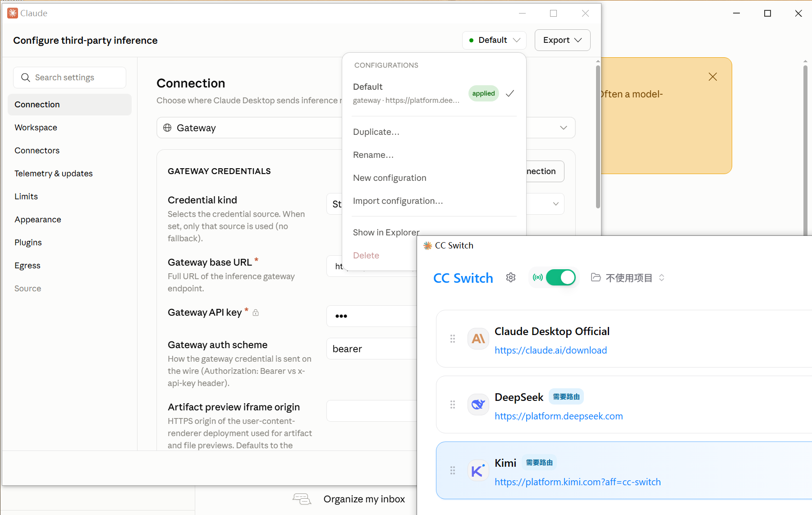Click the DeepSeek whale logo icon
Screen dimensions: 812x515
pos(478,405)
